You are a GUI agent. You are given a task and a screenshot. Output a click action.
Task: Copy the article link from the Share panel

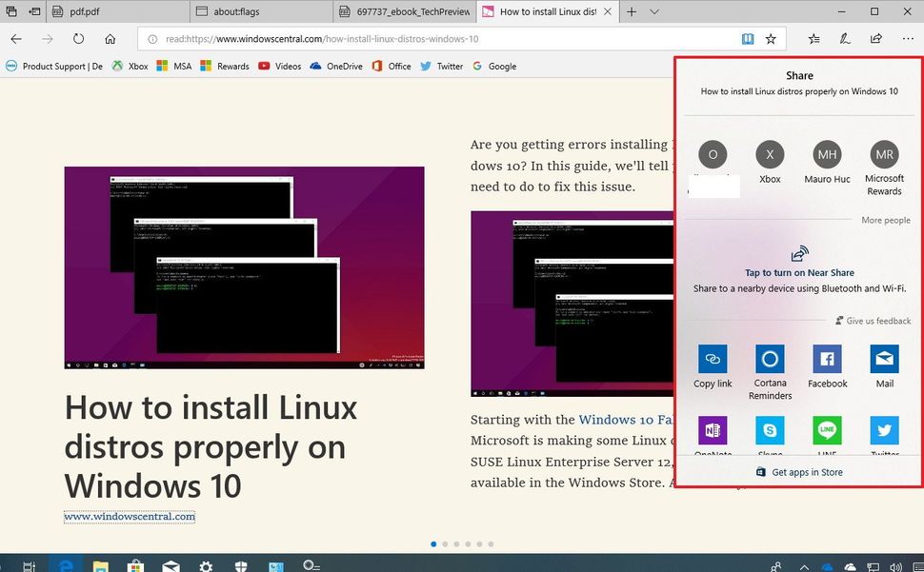click(713, 360)
